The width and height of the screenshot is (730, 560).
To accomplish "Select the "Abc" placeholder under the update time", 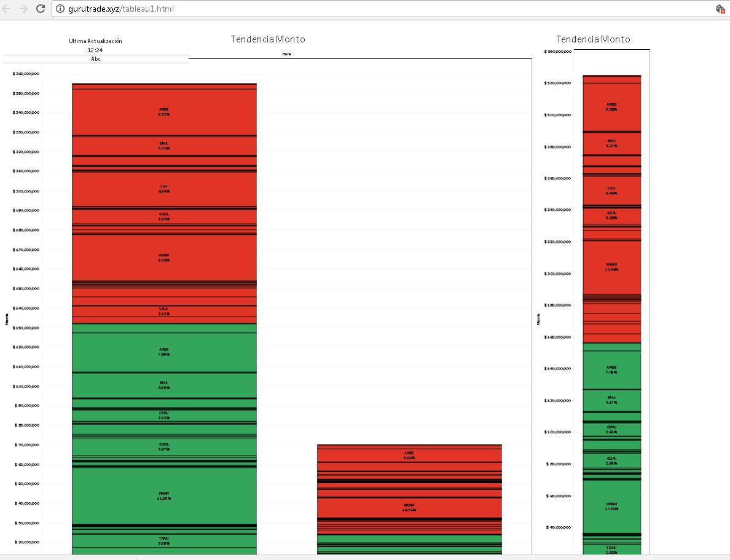I will 95,58.
